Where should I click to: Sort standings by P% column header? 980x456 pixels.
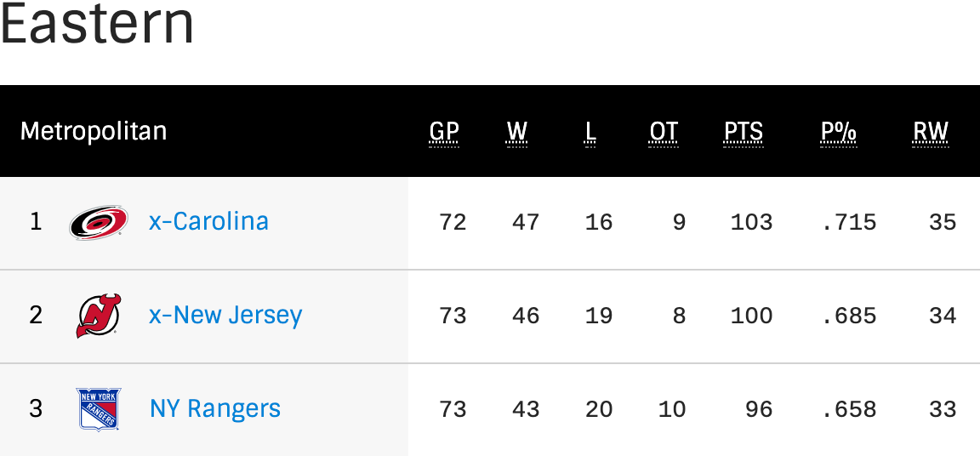click(838, 132)
